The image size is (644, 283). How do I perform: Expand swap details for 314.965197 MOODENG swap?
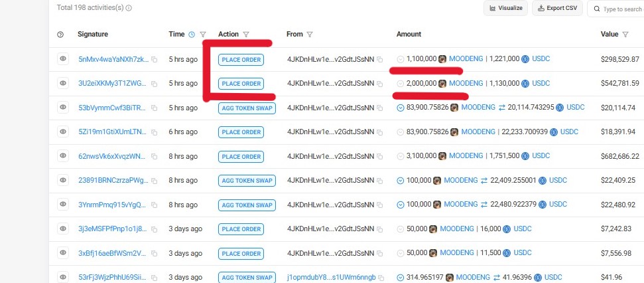tap(401, 278)
